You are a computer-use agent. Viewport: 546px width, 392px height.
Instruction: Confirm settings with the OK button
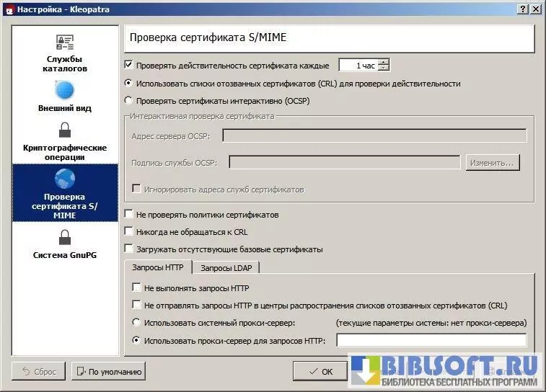[320, 372]
